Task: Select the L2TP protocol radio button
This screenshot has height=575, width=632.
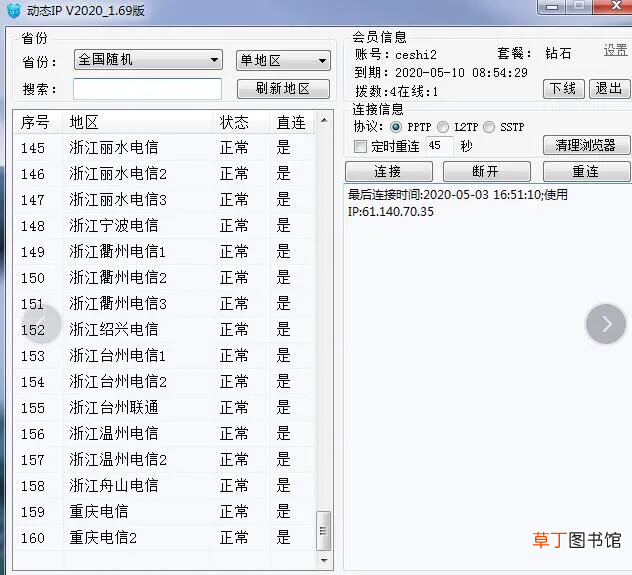Action: click(443, 127)
